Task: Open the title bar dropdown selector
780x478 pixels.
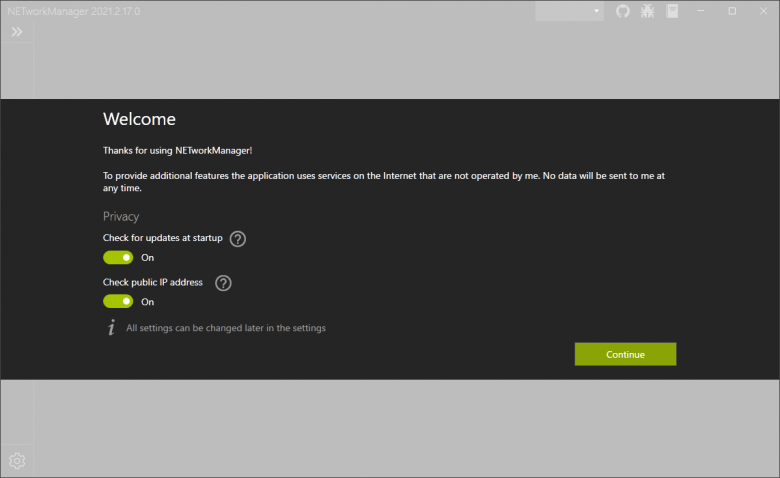Action: tap(570, 11)
